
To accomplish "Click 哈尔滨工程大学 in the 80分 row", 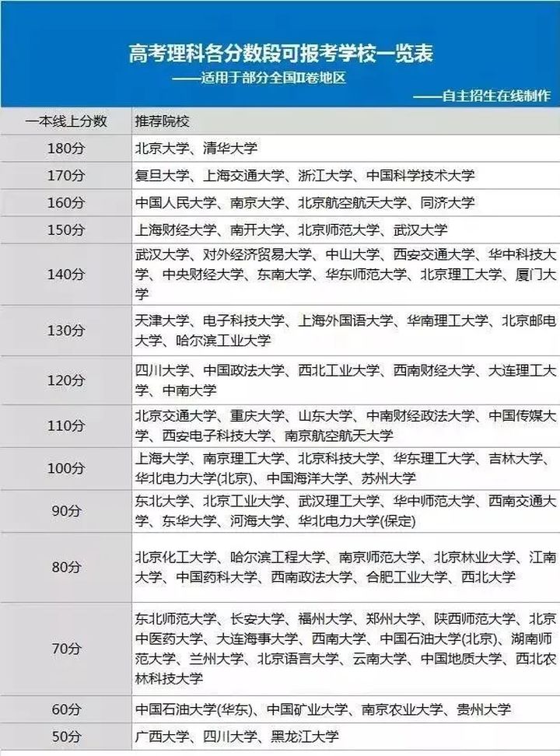I will [278, 557].
